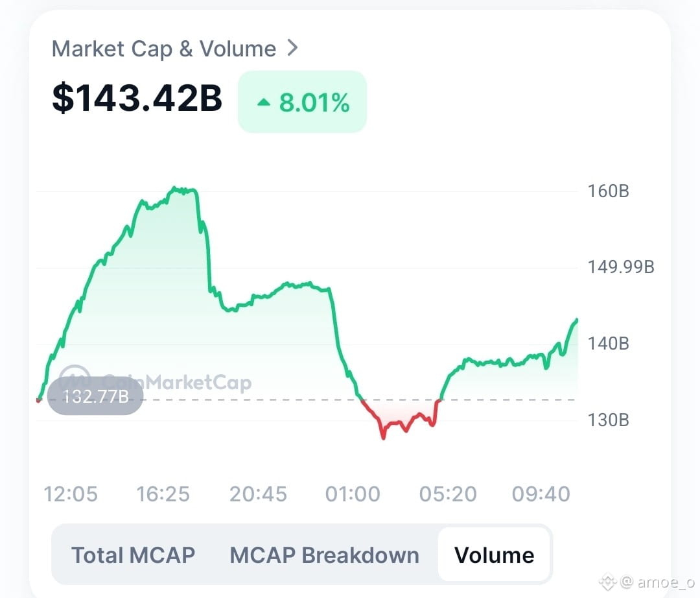This screenshot has height=598, width=700.
Task: Click the up-triangle icon beside 8.01%
Action: point(264,102)
